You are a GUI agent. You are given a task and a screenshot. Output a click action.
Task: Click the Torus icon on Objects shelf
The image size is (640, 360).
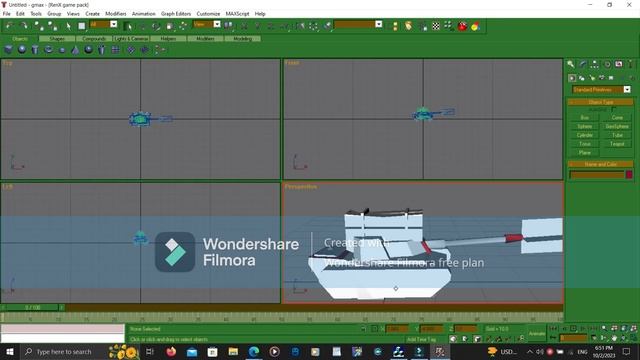click(x=49, y=50)
